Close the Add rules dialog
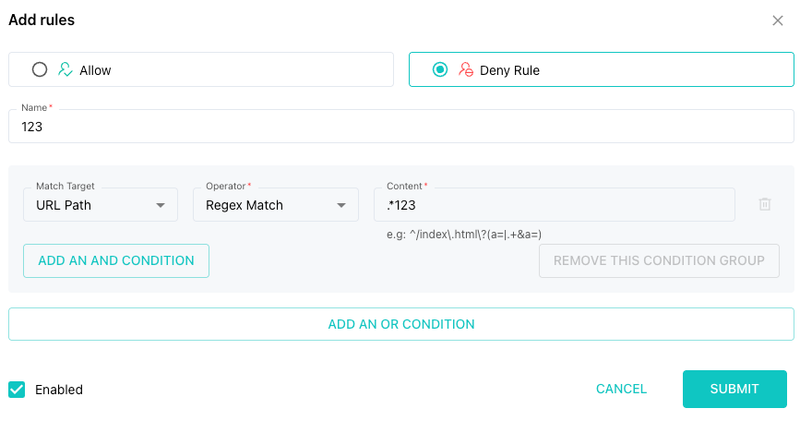This screenshot has width=800, height=423. (x=778, y=20)
